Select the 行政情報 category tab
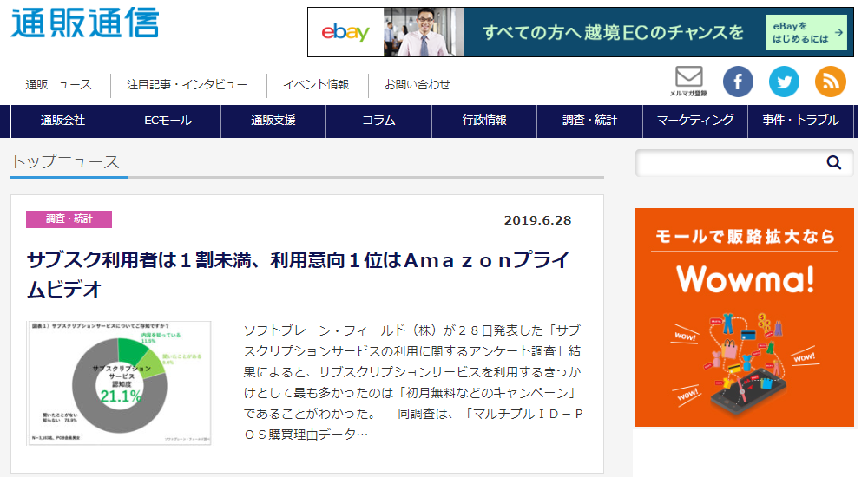This screenshot has height=484, width=868. pyautogui.click(x=483, y=121)
